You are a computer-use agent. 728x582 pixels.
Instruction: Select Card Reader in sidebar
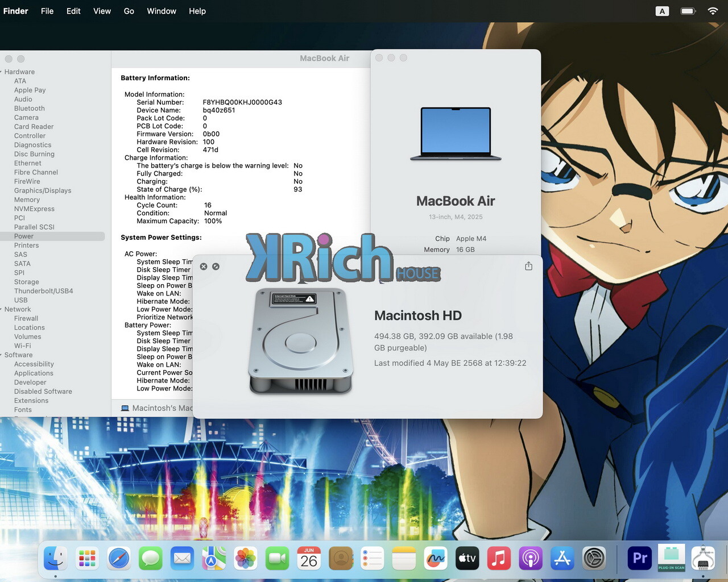click(34, 127)
